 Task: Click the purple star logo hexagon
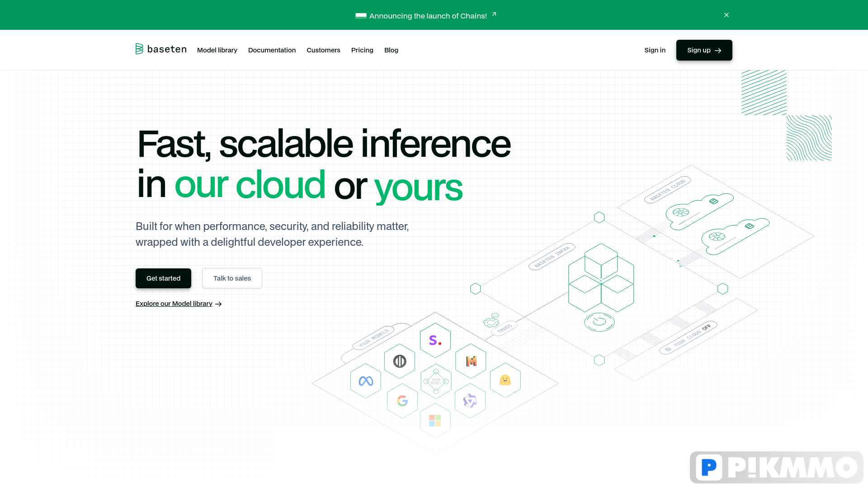point(470,401)
